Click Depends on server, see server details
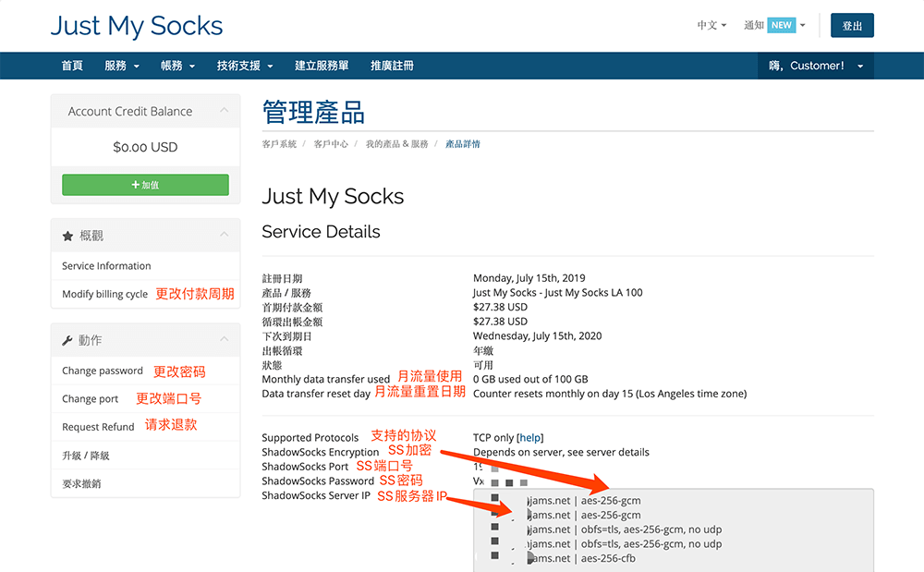Image resolution: width=924 pixels, height=572 pixels. pyautogui.click(x=561, y=453)
